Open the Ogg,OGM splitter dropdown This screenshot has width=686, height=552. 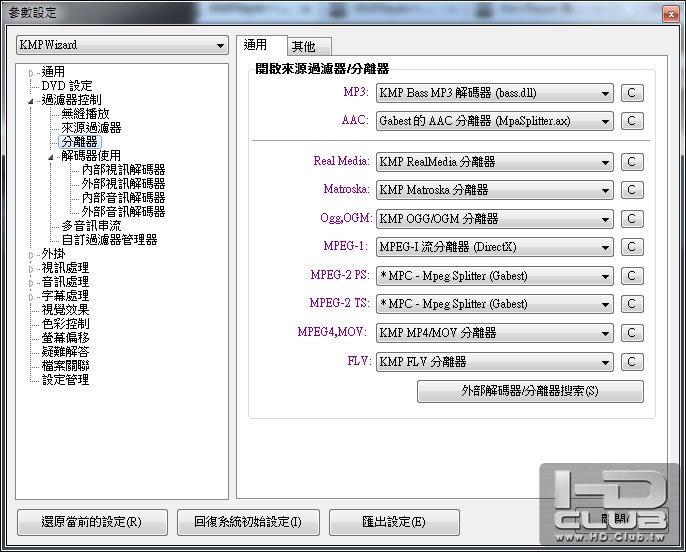(494, 219)
